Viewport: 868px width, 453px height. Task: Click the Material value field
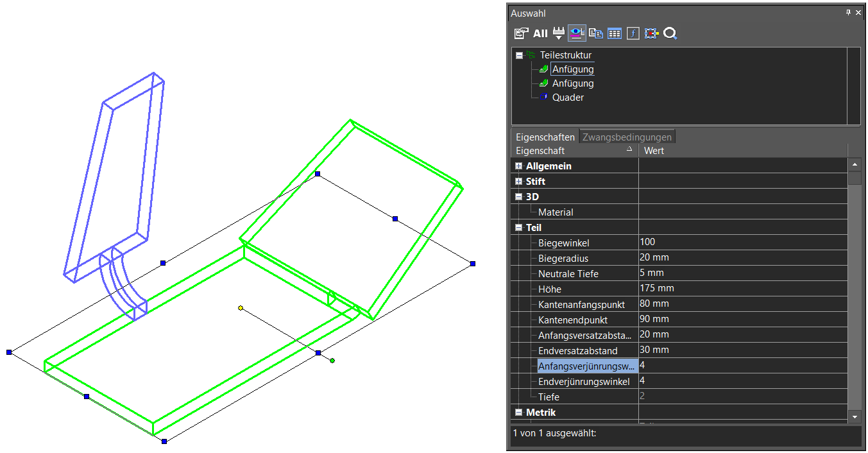743,212
